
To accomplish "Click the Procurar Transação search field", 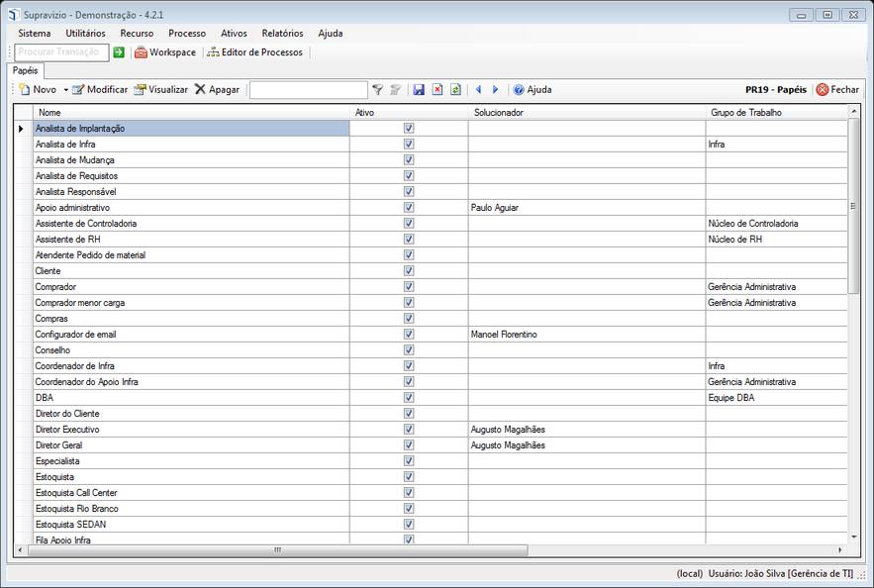I will click(x=61, y=52).
